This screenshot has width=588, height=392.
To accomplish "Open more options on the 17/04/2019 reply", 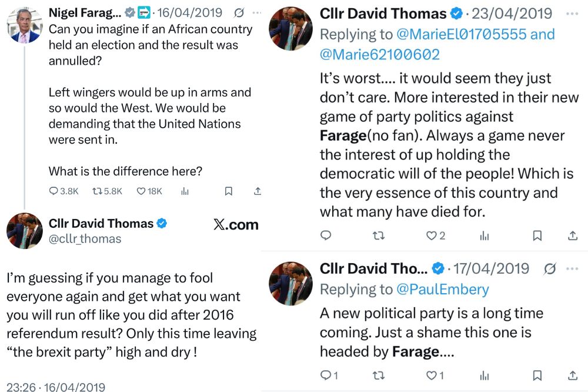I will coord(572,268).
